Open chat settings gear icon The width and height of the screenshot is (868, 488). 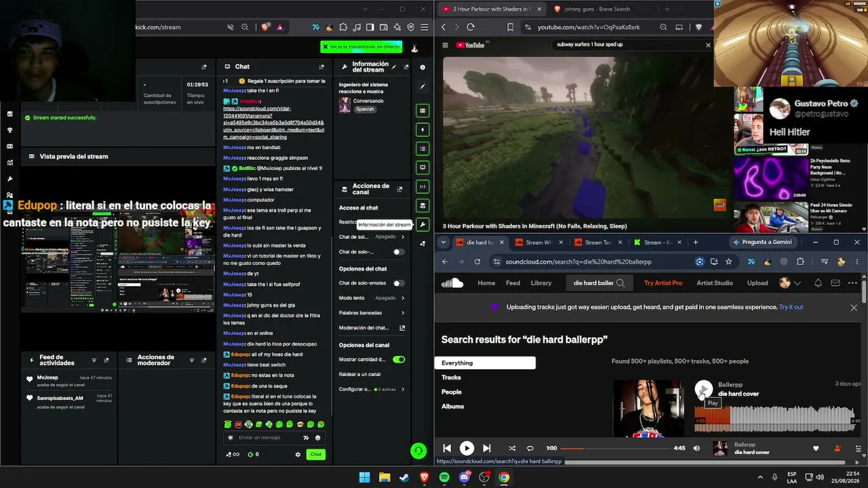[x=298, y=454]
